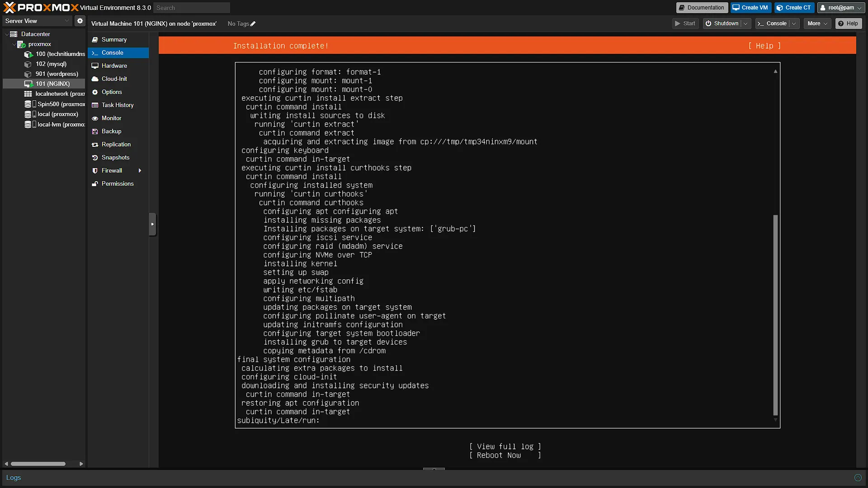Collapse the Datacenter tree node
This screenshot has width=868, height=488.
coord(6,34)
